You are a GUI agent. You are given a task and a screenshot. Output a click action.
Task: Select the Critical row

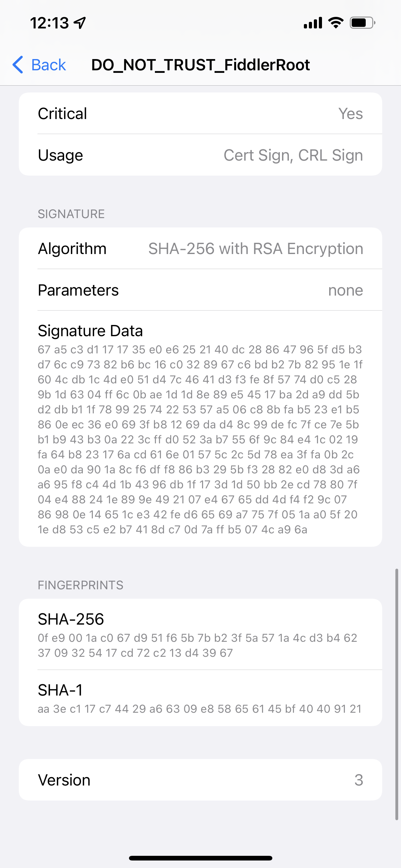(200, 113)
